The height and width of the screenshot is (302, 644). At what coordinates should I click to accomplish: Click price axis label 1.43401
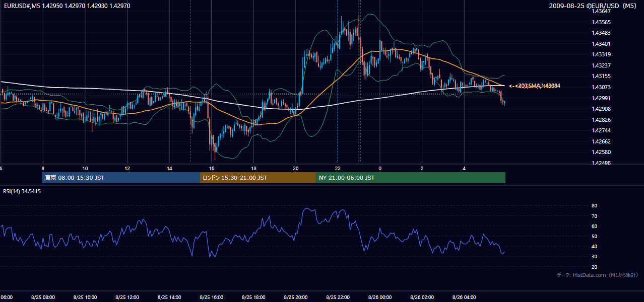(x=601, y=44)
